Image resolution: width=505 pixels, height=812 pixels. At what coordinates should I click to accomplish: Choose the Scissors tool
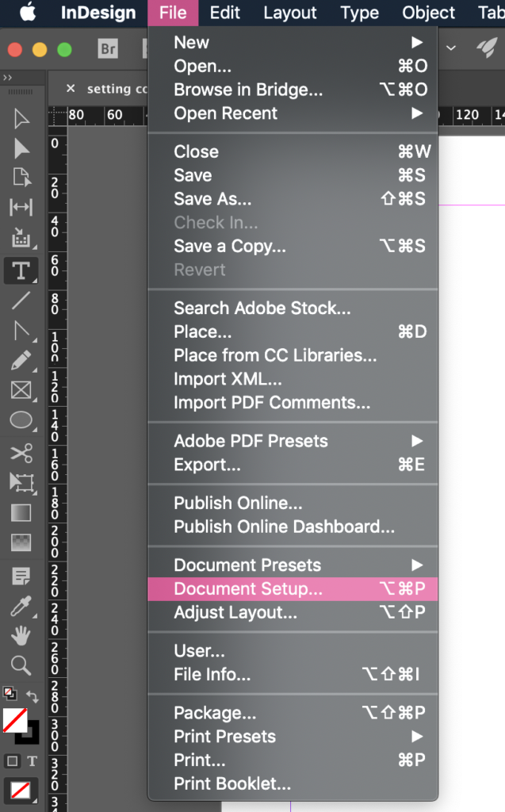(21, 454)
